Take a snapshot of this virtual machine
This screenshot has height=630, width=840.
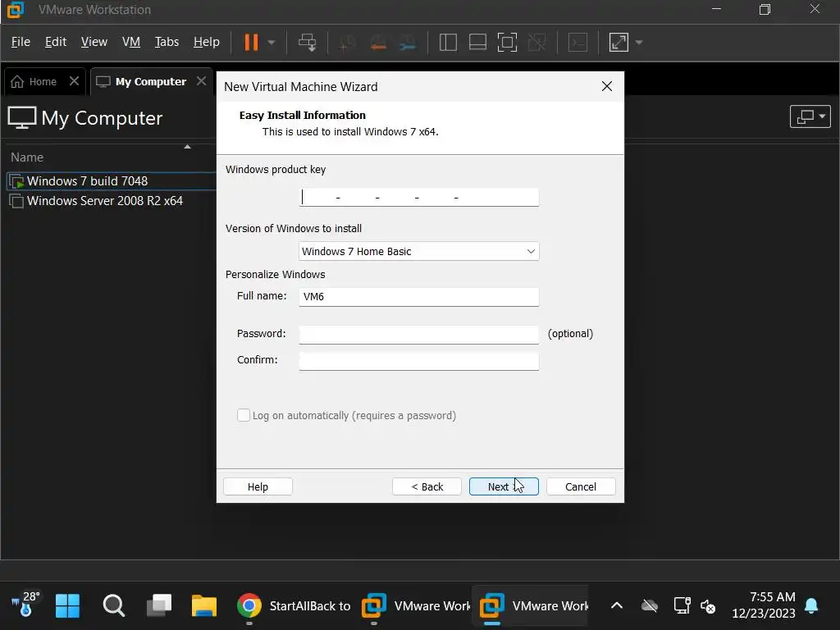coord(348,43)
